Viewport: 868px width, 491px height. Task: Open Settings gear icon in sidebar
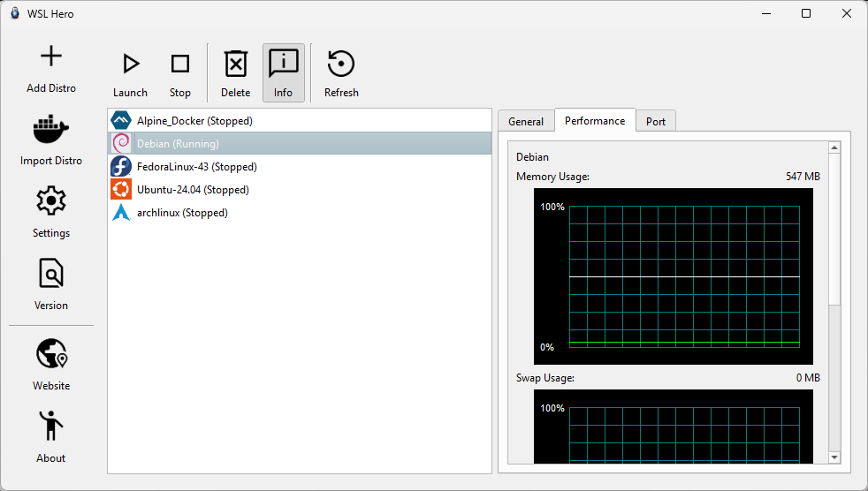51,202
